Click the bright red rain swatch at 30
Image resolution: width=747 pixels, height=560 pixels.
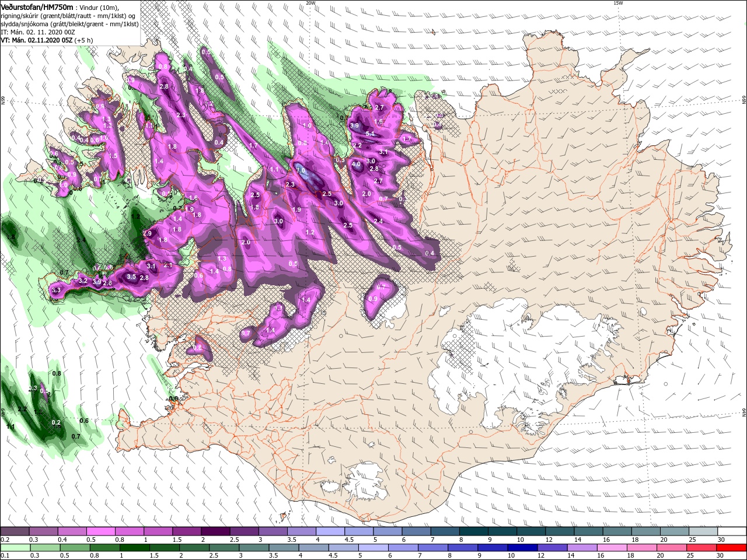pyautogui.click(x=731, y=547)
